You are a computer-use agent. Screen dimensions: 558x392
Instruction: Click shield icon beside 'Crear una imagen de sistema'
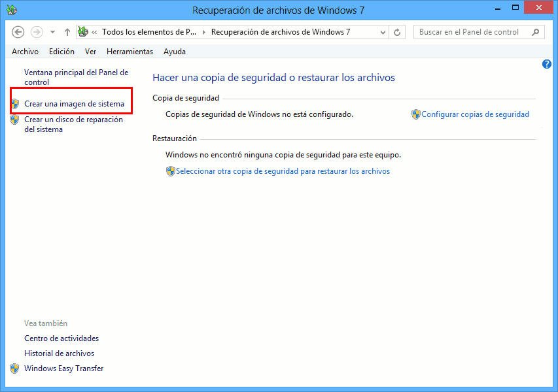point(14,104)
